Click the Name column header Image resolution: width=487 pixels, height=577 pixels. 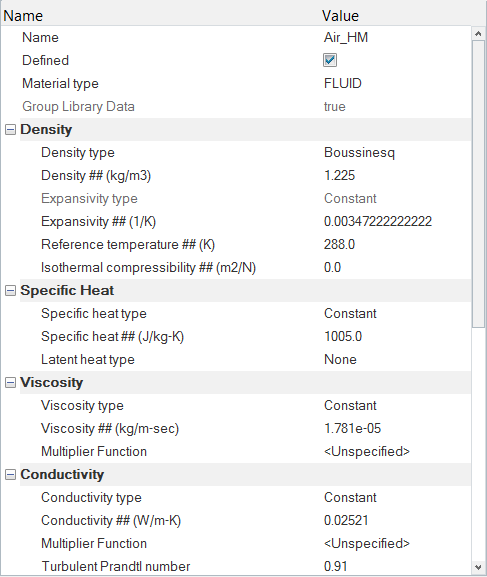point(23,16)
